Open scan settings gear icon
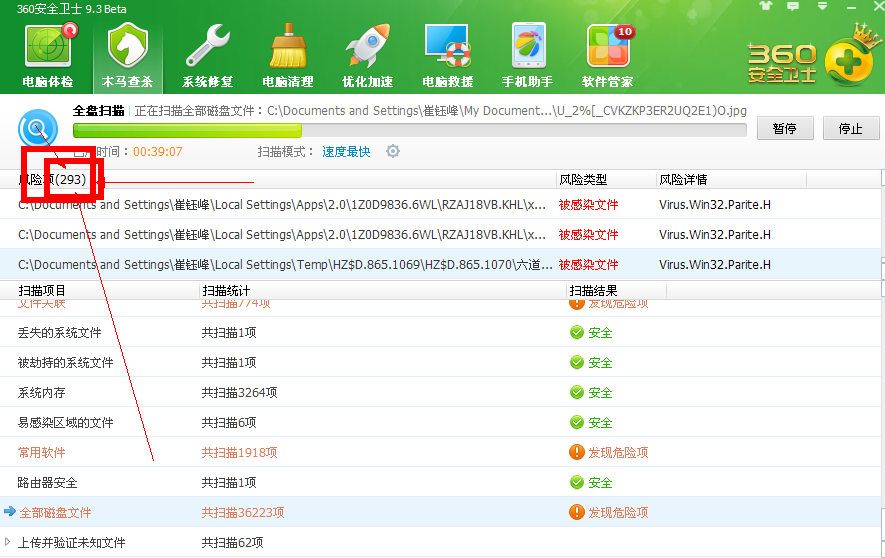The width and height of the screenshot is (885, 558). 393,151
